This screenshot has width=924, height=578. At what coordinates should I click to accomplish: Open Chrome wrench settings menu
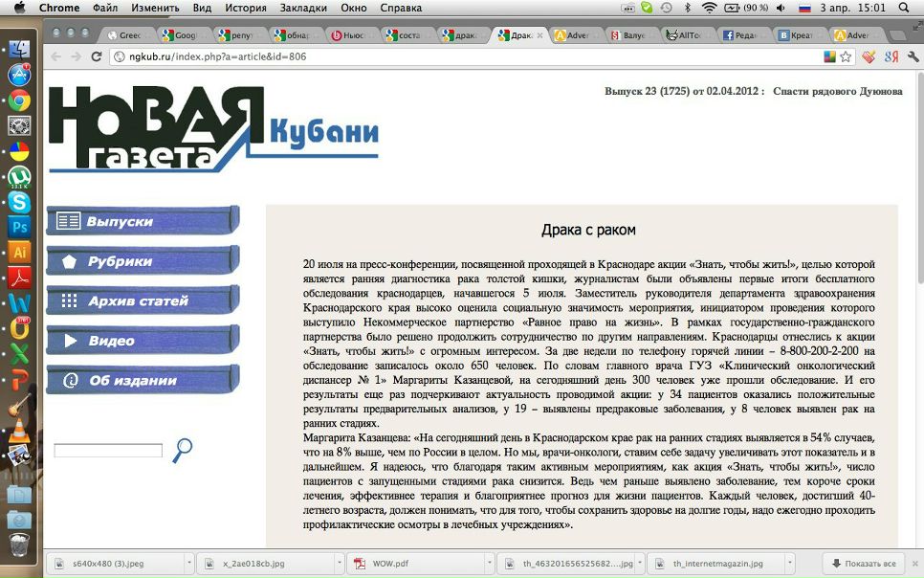(x=913, y=57)
